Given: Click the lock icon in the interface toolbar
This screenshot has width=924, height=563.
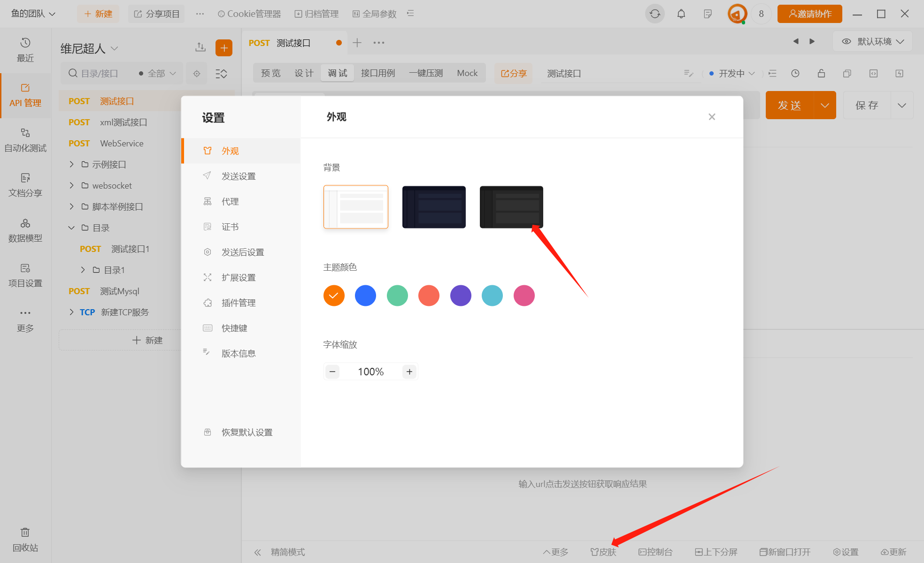Looking at the screenshot, I should coord(821,73).
